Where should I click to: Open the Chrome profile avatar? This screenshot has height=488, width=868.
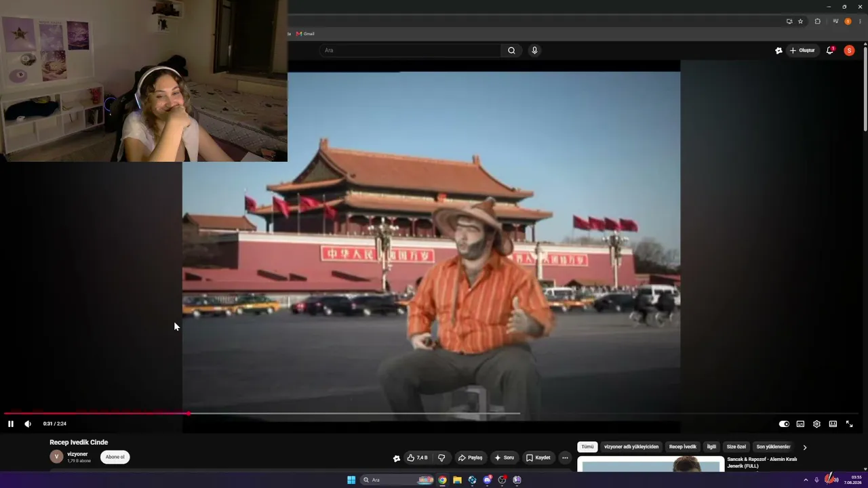pos(848,21)
